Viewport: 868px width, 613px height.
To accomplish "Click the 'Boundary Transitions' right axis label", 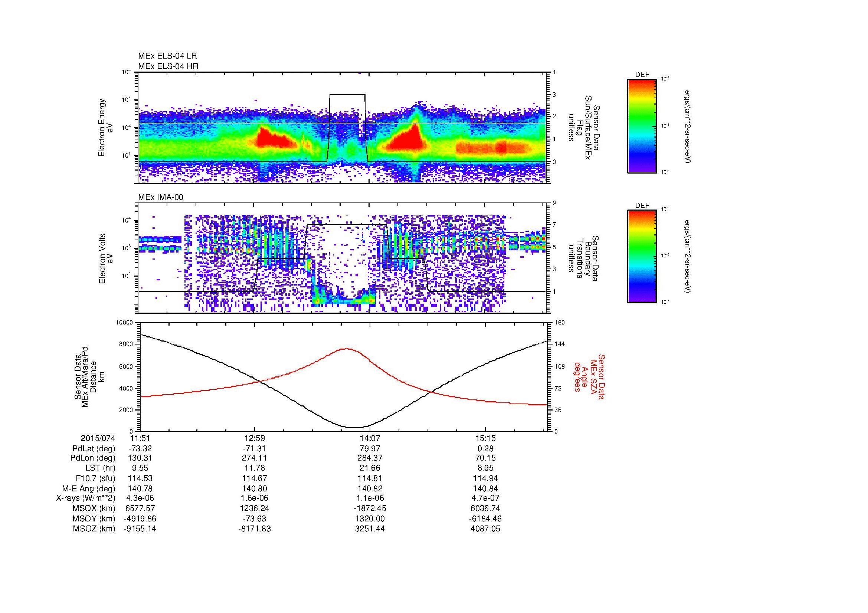I will pos(584,258).
